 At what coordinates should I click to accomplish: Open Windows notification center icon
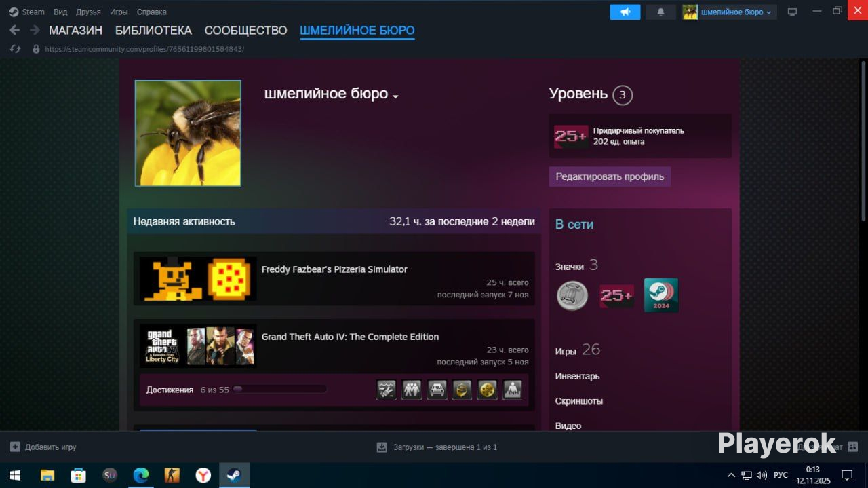(x=847, y=475)
